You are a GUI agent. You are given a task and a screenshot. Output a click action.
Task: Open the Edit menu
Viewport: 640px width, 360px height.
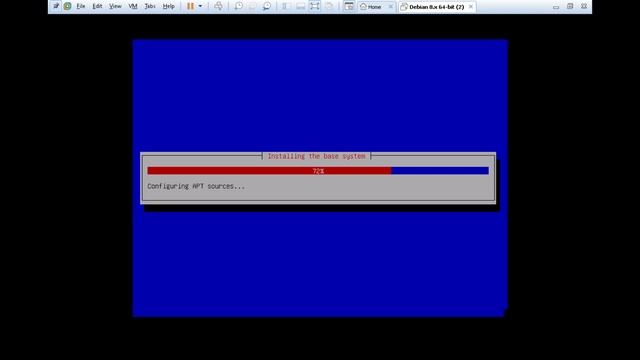coord(97,7)
